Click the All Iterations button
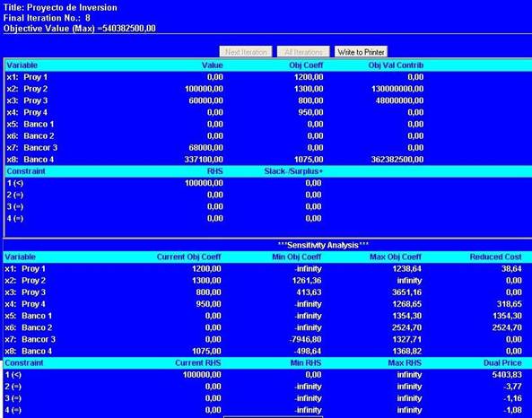 [303, 52]
